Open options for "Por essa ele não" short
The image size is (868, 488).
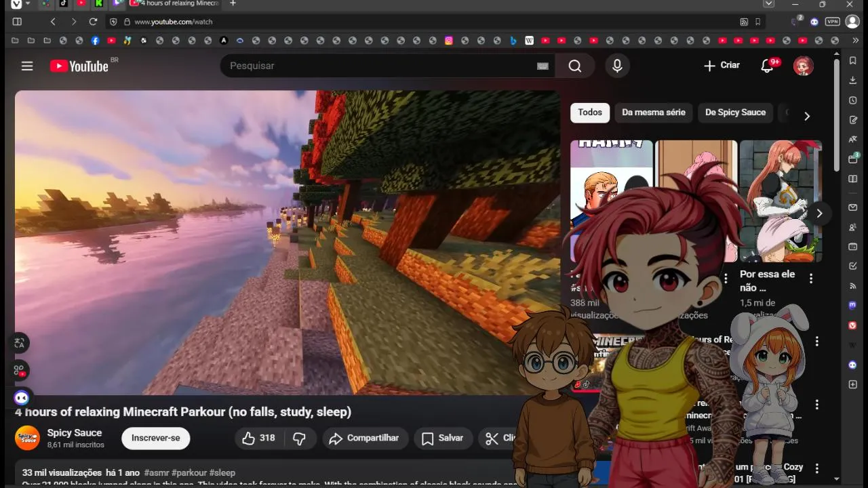[810, 279]
